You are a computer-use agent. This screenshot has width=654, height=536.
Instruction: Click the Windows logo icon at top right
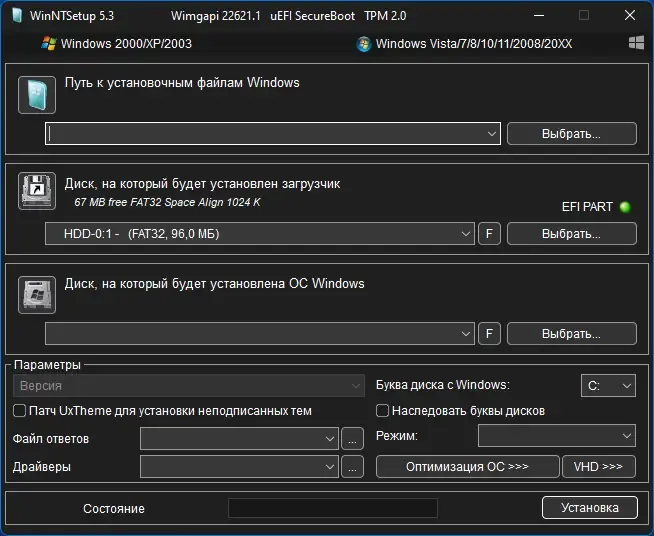click(636, 43)
